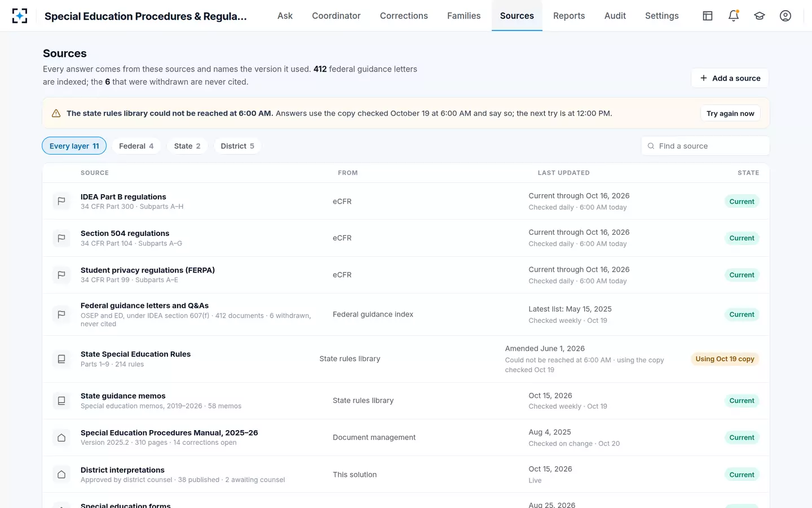Click the book icon for State Special Education Rules

click(x=61, y=359)
